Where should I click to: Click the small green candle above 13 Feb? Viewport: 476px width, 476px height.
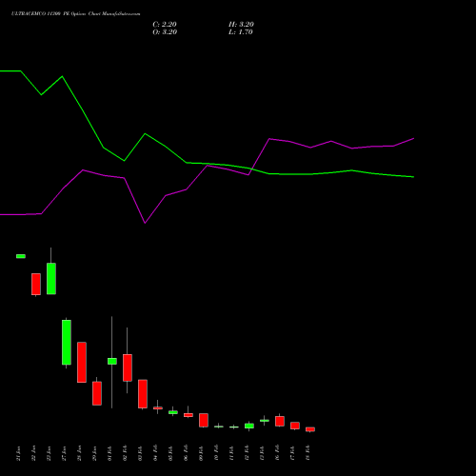pyautogui.click(x=265, y=421)
